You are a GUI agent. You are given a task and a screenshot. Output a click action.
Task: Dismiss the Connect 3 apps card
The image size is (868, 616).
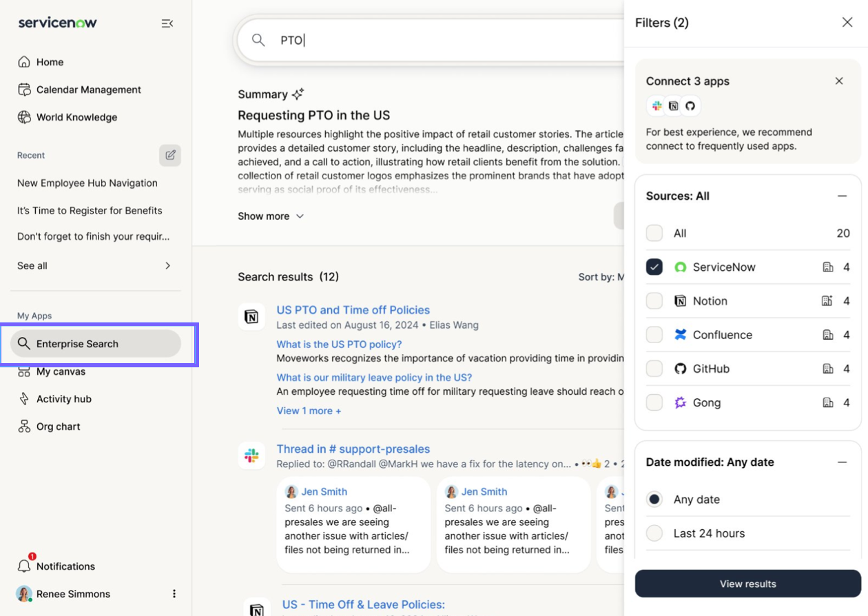coord(839,81)
